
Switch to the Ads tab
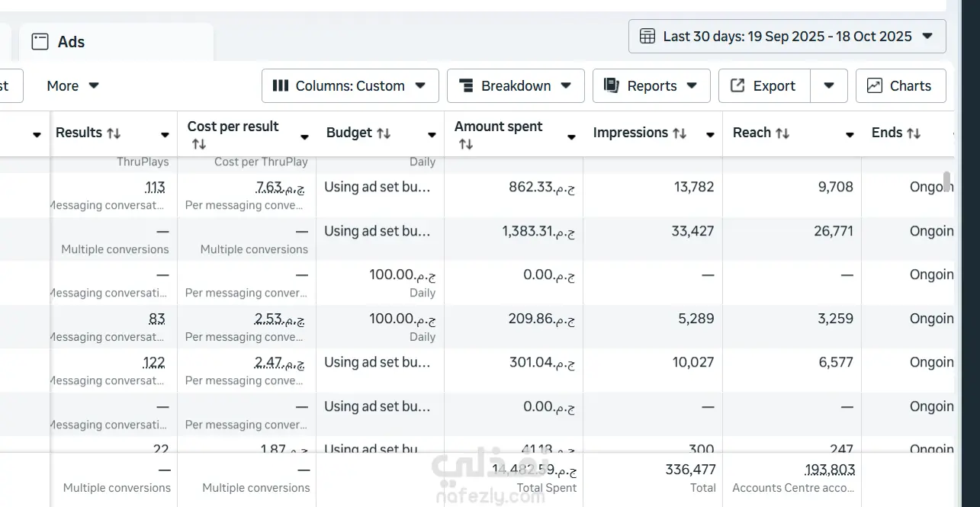click(x=70, y=42)
